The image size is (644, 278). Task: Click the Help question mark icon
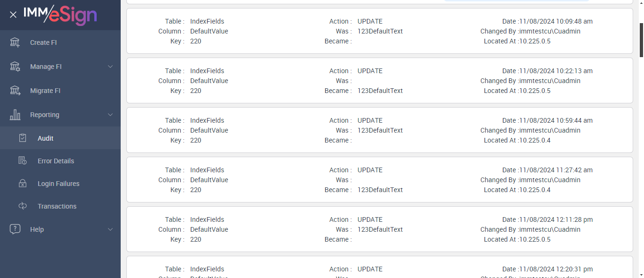click(15, 229)
